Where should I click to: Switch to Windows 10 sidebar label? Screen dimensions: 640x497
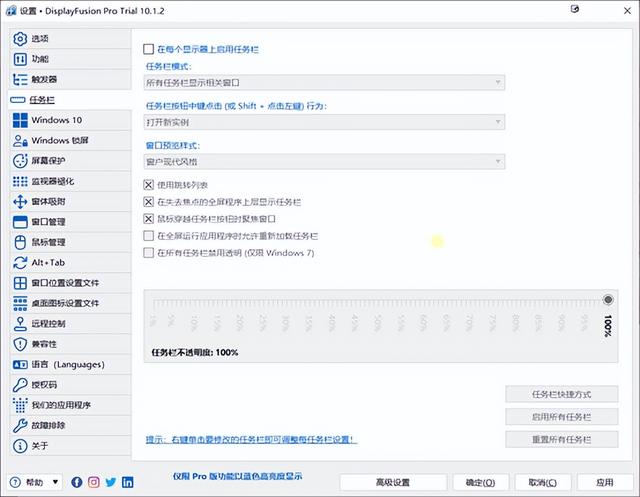click(x=57, y=120)
